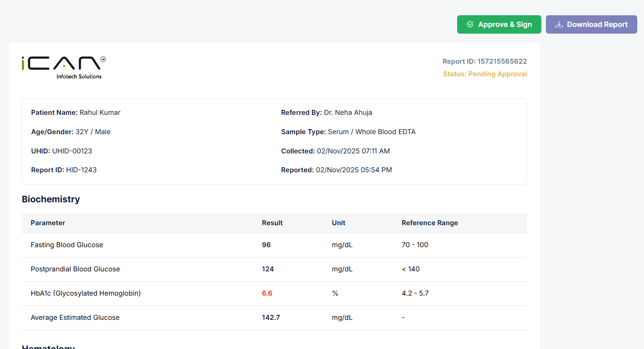
Task: Click the Download Report button
Action: (591, 25)
